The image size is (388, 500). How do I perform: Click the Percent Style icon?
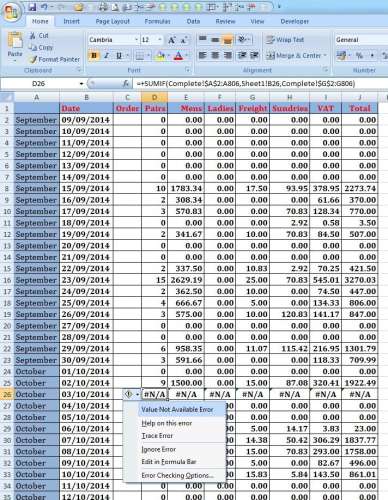[359, 55]
